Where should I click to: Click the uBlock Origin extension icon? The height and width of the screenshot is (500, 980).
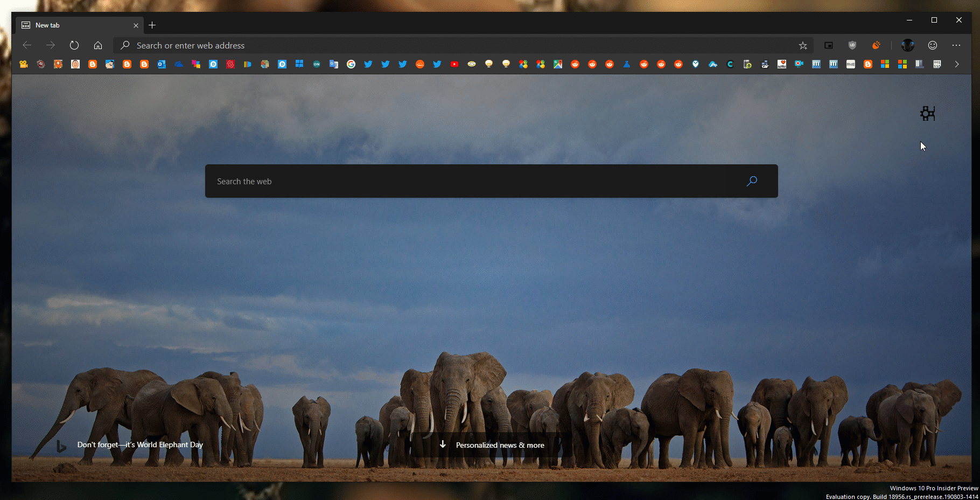pyautogui.click(x=852, y=45)
